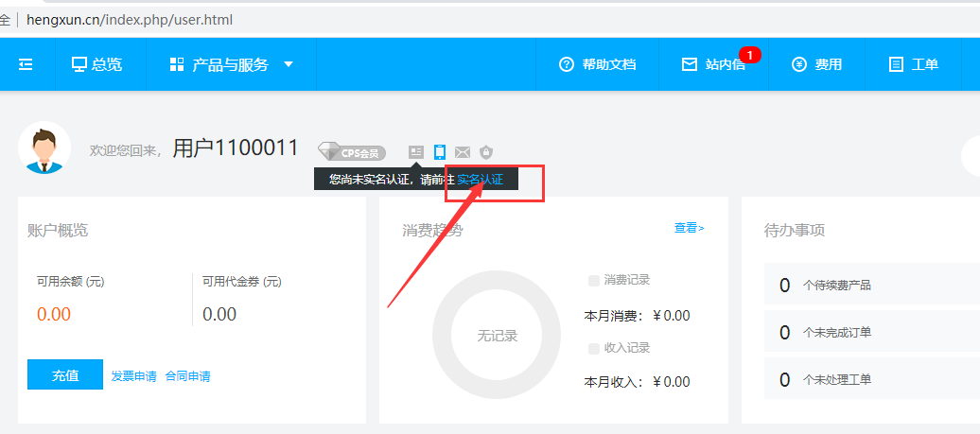The height and width of the screenshot is (434, 980).
Task: Click the ID card verification icon
Action: [416, 152]
